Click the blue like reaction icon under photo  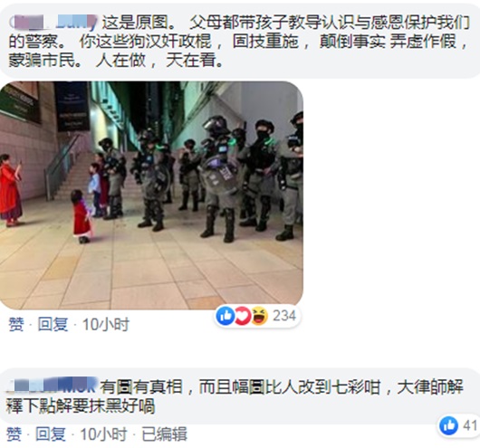pyautogui.click(x=226, y=316)
